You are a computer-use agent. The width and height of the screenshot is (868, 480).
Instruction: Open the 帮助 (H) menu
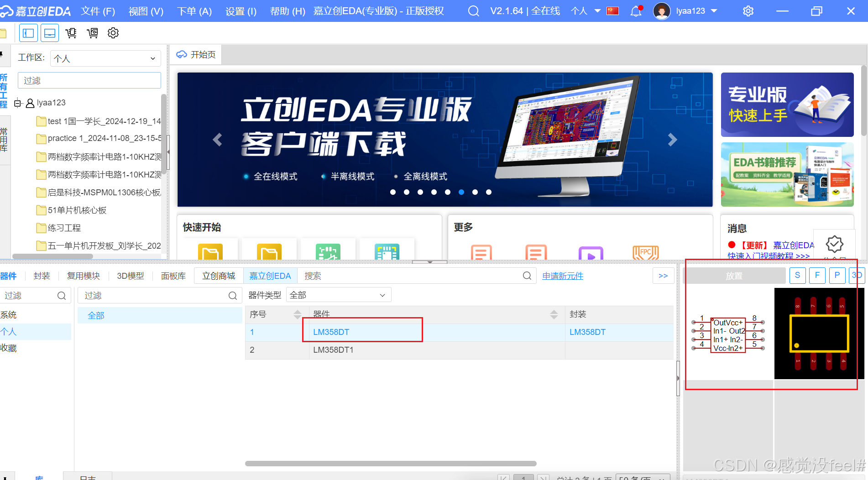(288, 11)
